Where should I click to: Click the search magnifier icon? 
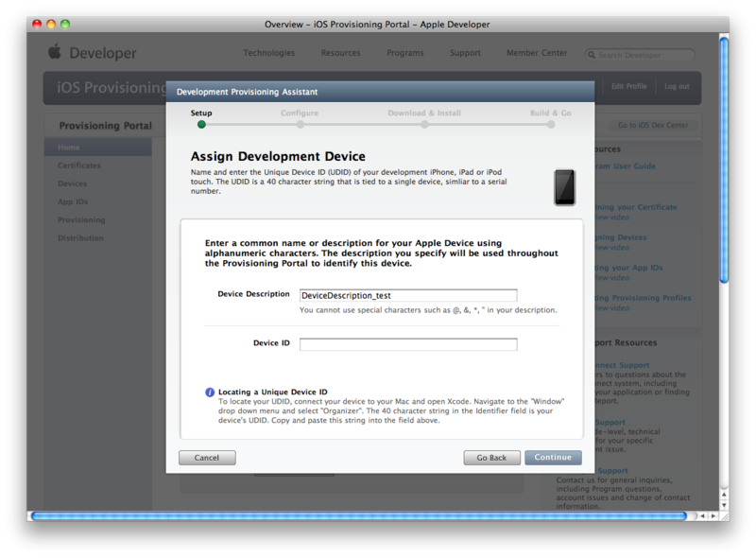click(592, 55)
